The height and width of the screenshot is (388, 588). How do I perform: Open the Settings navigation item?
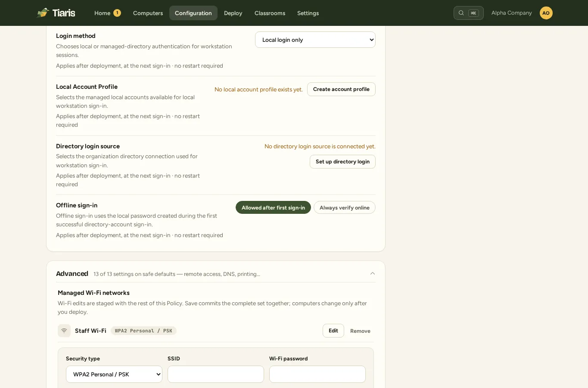pos(308,13)
